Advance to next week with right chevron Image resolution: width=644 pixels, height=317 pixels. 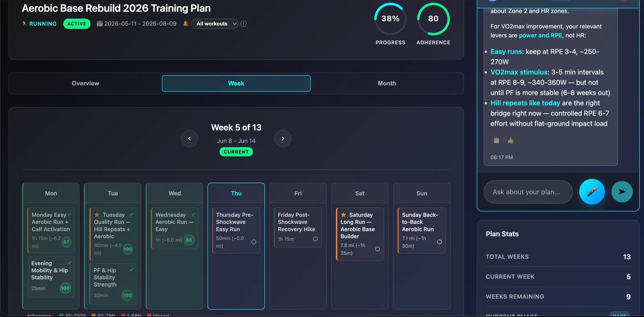(x=283, y=138)
